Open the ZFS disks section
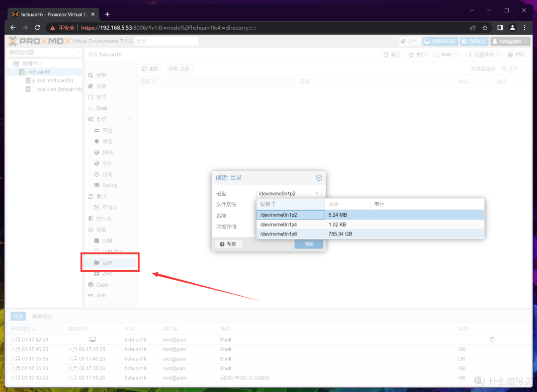537x392 pixels. [107, 274]
